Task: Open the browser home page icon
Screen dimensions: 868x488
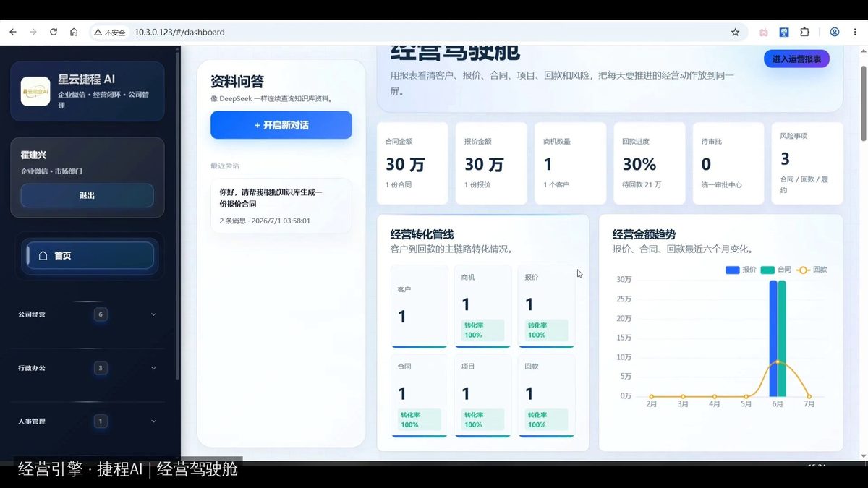Action: (x=74, y=33)
